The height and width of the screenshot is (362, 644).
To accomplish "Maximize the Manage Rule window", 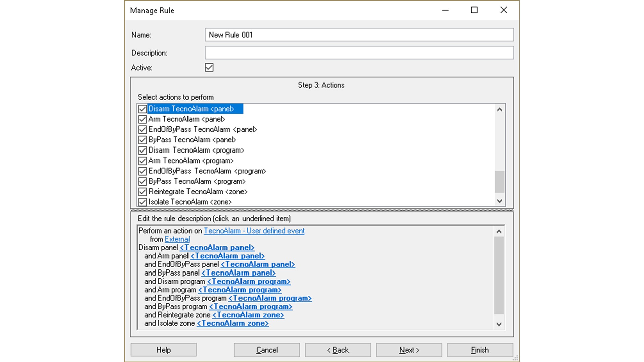I will click(474, 10).
